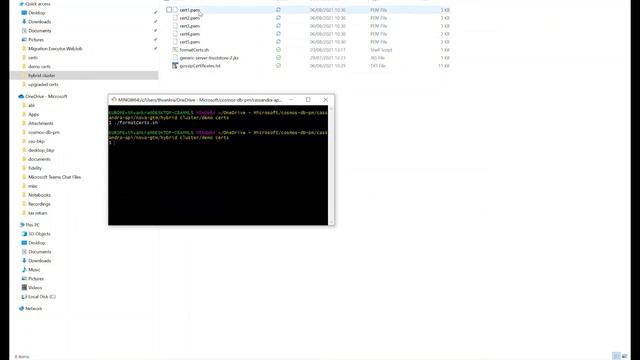Open the certs folder in Quick access

point(33,58)
